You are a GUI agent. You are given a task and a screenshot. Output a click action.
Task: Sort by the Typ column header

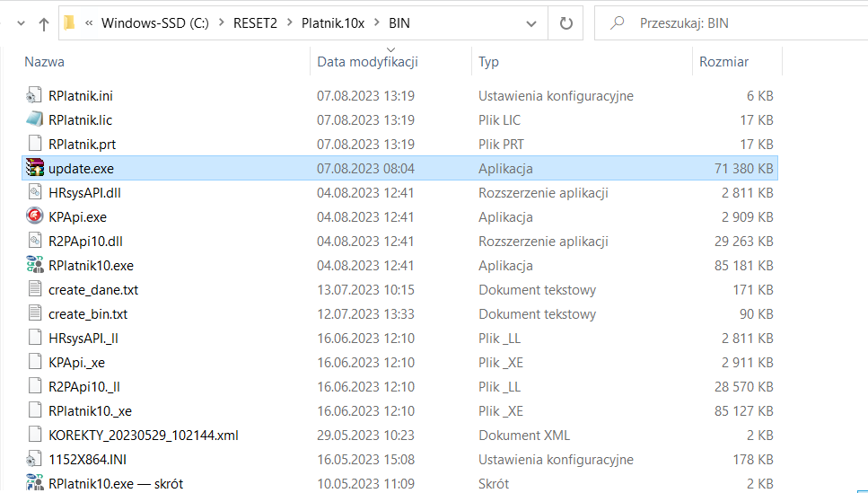tap(489, 61)
